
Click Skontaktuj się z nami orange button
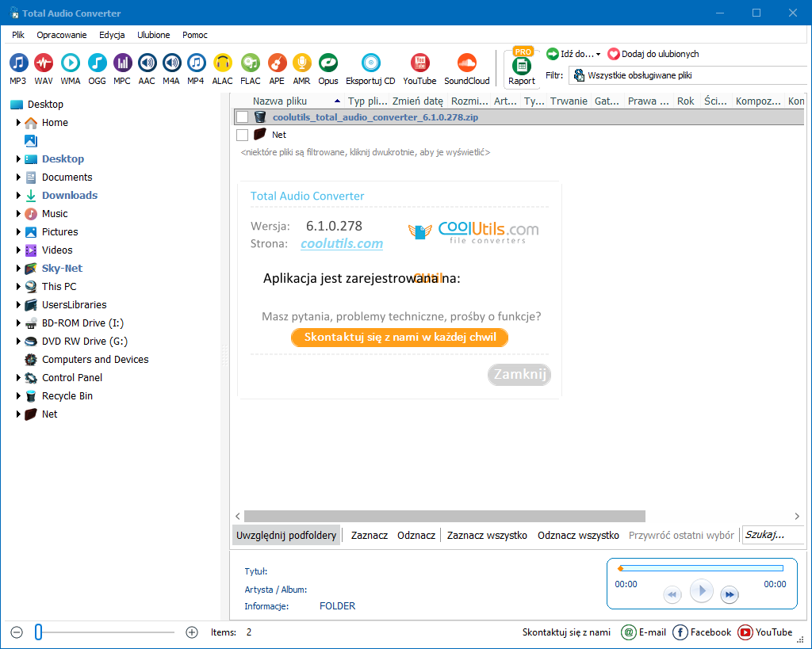coord(400,338)
